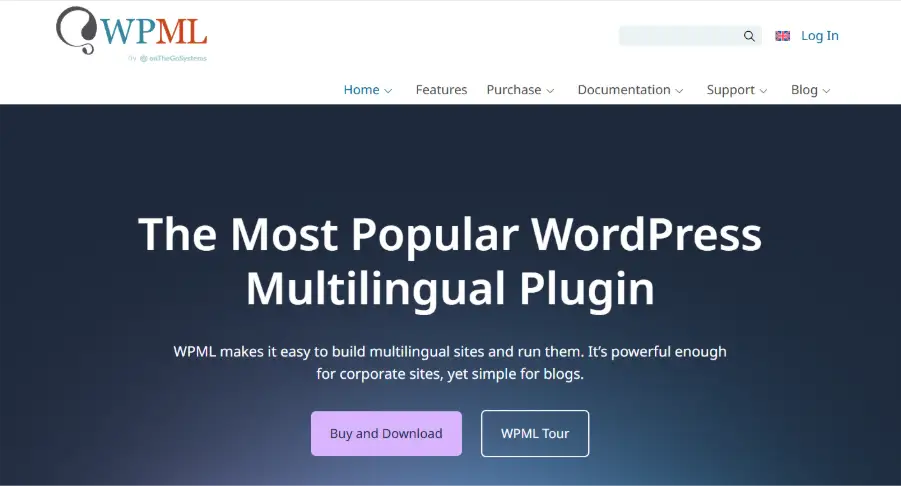Open the Log In link
901x486 pixels.
click(x=819, y=36)
